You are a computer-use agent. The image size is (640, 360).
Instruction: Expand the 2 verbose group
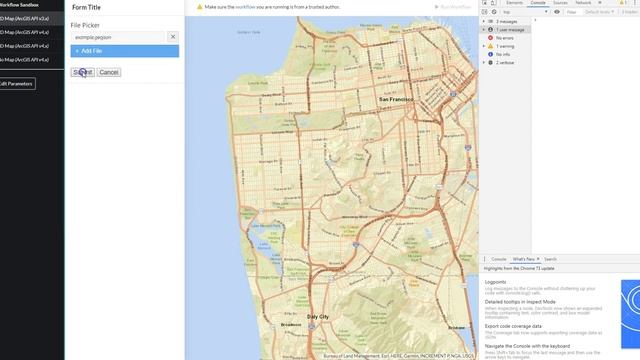pos(484,62)
